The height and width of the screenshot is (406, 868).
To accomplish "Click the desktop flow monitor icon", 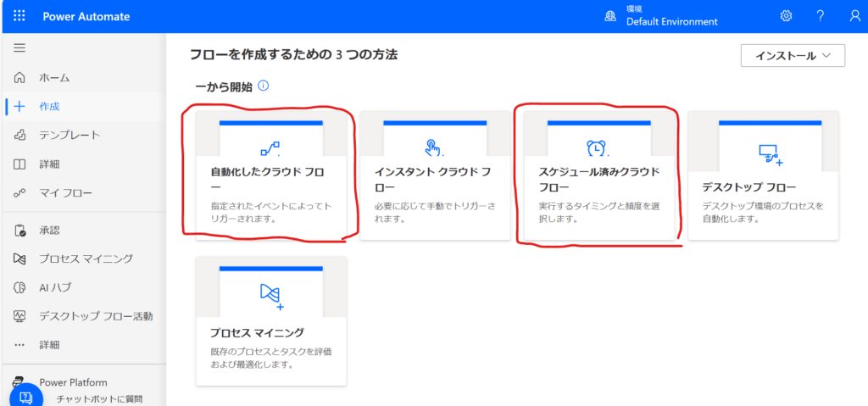I will [770, 154].
